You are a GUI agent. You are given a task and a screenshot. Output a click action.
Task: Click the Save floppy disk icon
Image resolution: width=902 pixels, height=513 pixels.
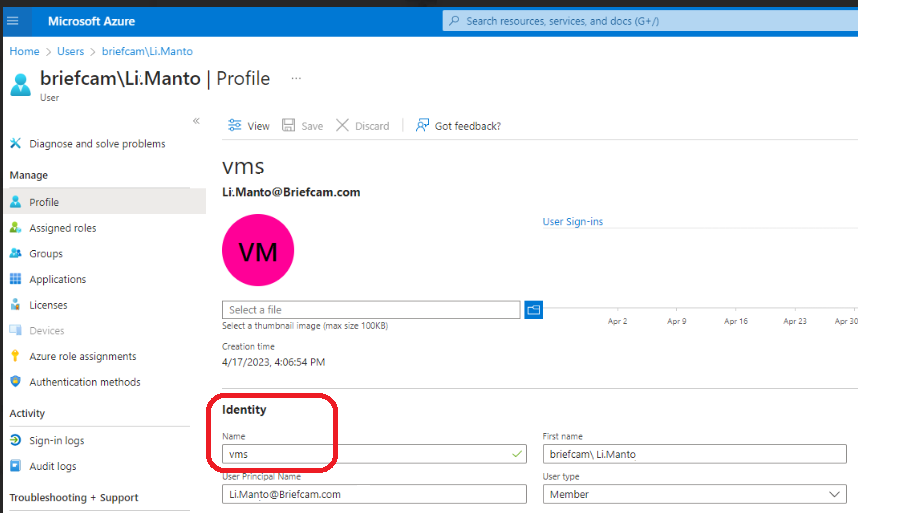point(288,125)
